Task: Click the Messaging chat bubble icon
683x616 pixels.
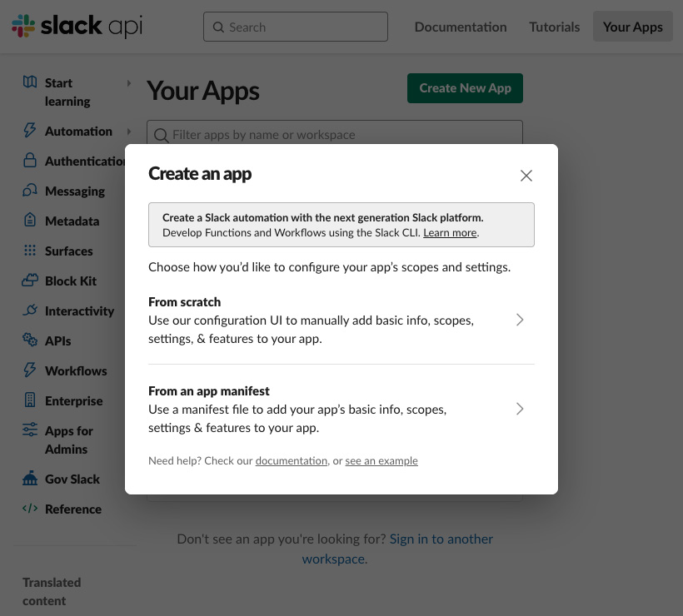Action: pos(30,191)
